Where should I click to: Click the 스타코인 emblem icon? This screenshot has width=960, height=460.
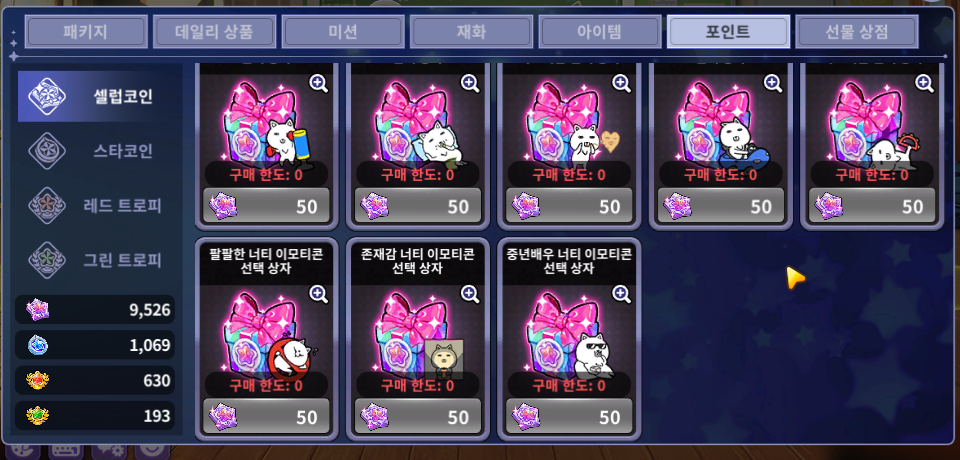(48, 151)
